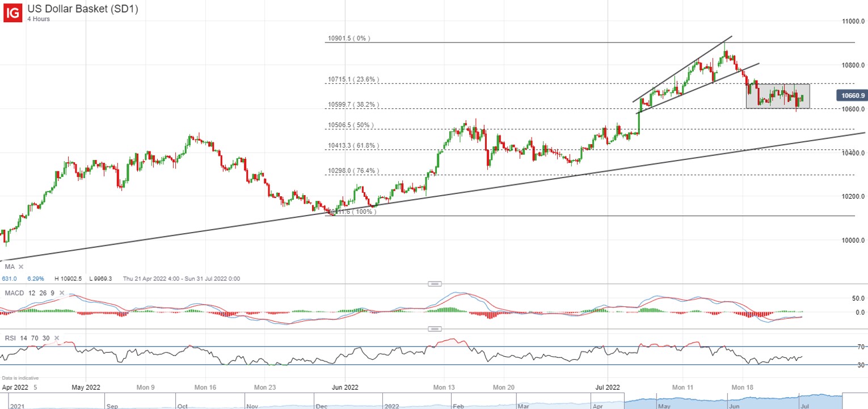Select the 10506.5 (50%) Fibonacci label

(350, 125)
